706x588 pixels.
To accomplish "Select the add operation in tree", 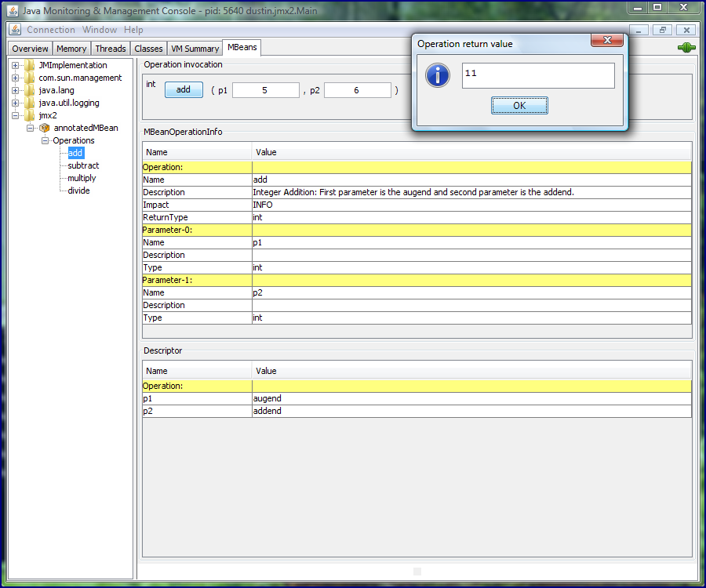I will 75,153.
